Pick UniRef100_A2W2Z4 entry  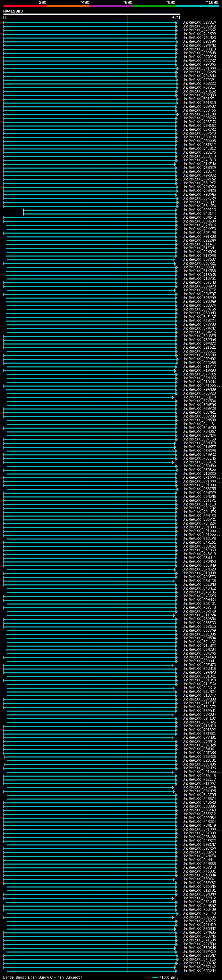[199, 321]
